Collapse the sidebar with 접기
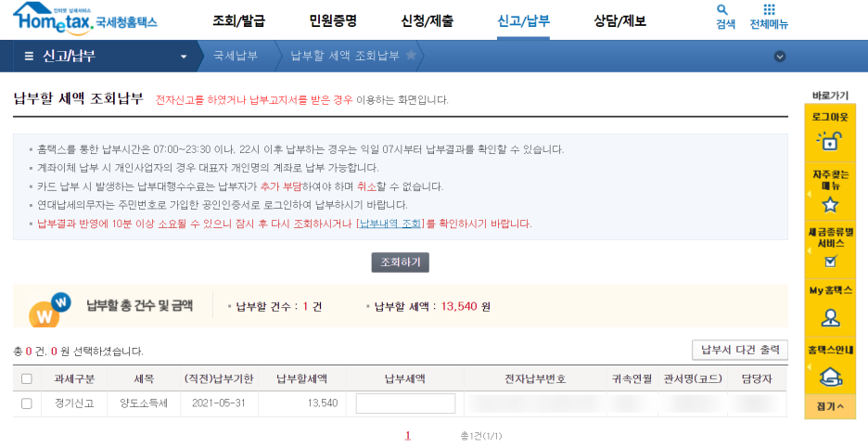Image resolution: width=868 pixels, height=448 pixels. (x=830, y=406)
